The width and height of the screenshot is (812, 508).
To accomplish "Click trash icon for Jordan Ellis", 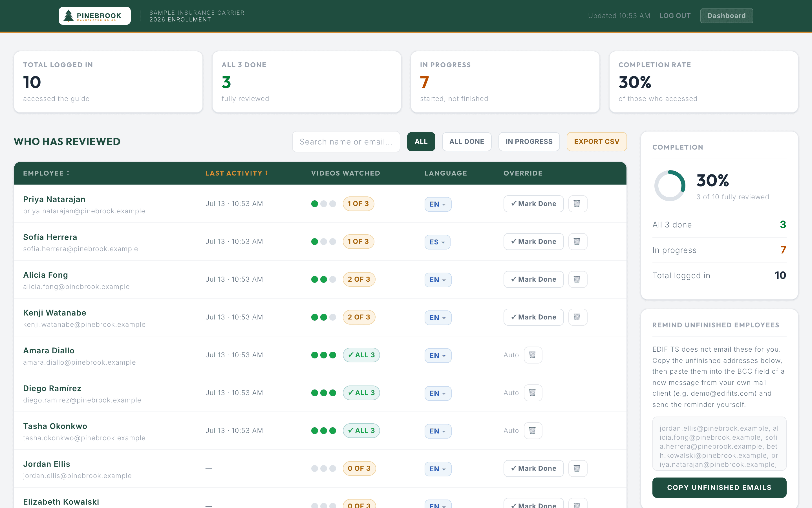I will click(577, 468).
